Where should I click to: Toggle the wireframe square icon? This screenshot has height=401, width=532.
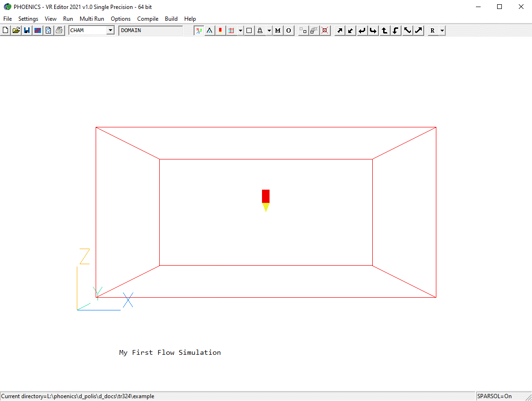[x=249, y=31]
